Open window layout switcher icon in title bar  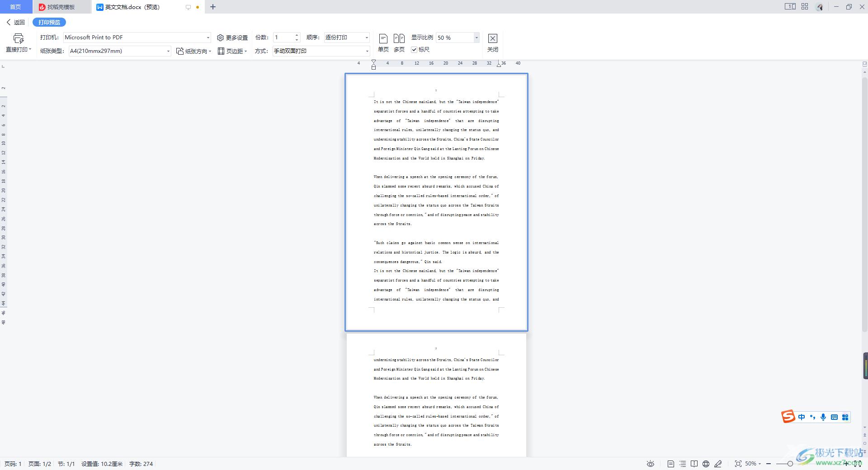[x=790, y=7]
